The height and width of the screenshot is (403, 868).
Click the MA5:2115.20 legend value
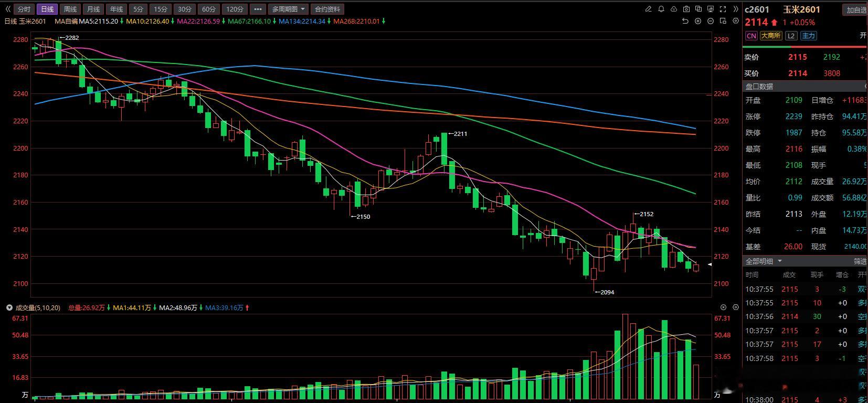tap(99, 22)
